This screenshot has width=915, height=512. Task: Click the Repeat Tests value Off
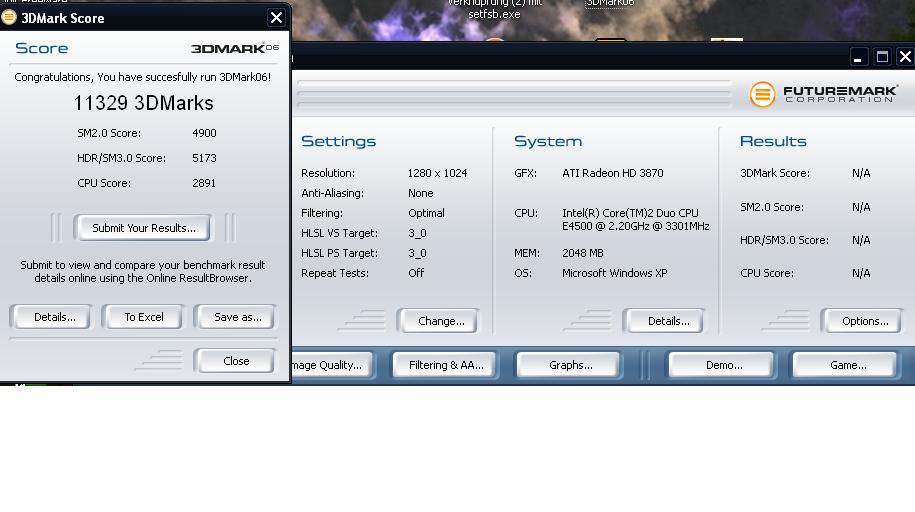[416, 273]
